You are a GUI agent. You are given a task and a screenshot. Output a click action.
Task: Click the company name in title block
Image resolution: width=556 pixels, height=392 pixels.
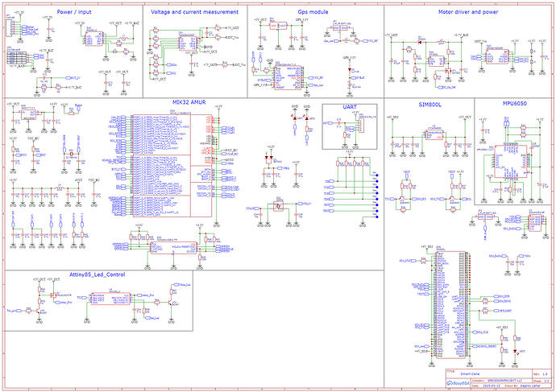504,381
